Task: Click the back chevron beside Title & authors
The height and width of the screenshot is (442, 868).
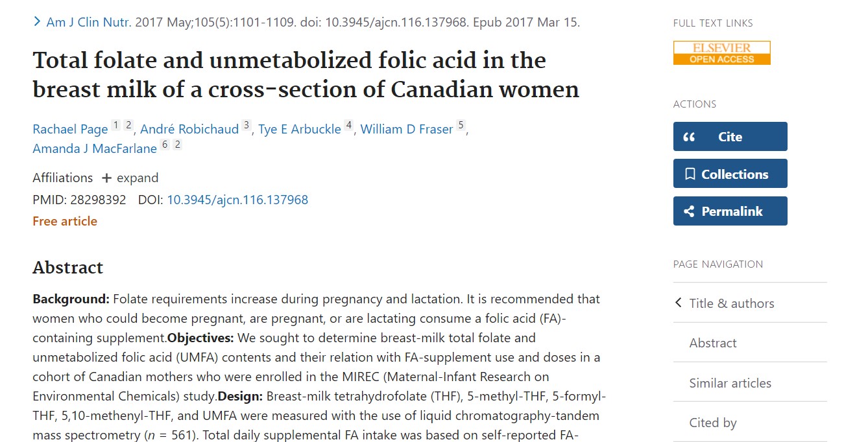Action: (679, 303)
